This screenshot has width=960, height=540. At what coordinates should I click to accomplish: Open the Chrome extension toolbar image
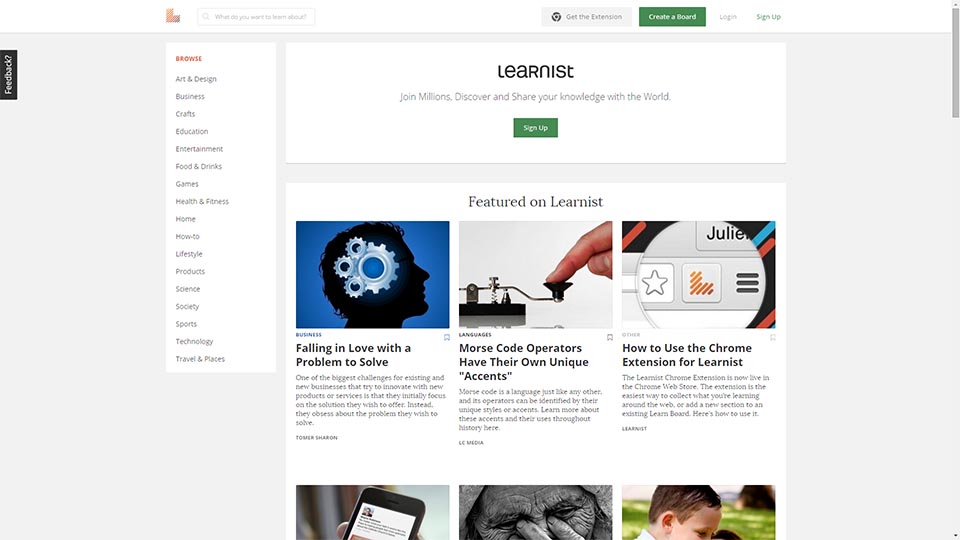(699, 274)
